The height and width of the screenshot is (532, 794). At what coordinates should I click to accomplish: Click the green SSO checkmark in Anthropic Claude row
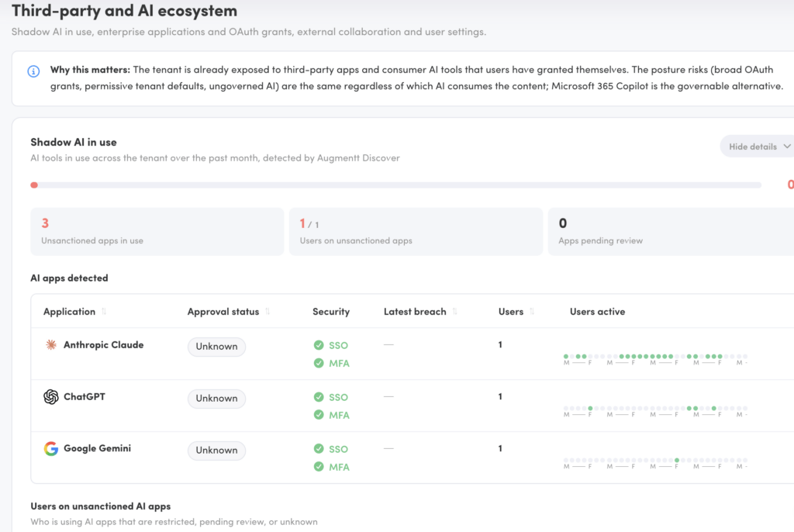point(319,345)
